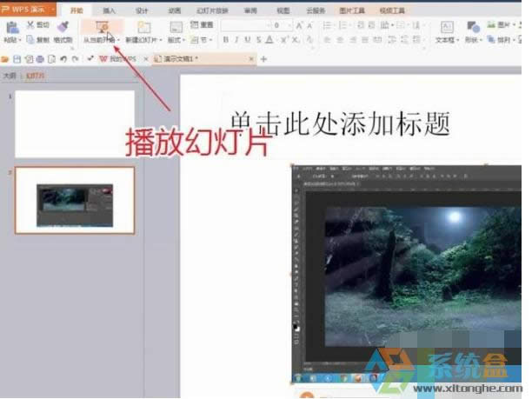
Task: Click the play slideshow from current icon
Action: [x=101, y=28]
